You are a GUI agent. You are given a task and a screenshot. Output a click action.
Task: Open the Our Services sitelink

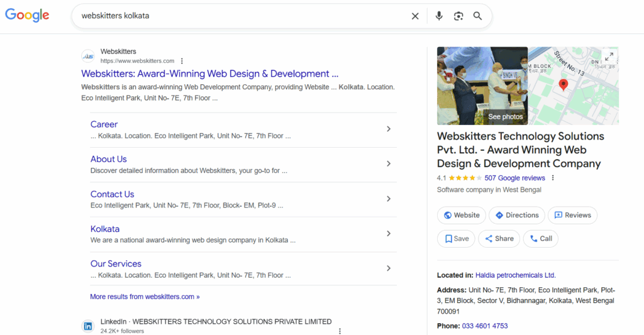[116, 263]
